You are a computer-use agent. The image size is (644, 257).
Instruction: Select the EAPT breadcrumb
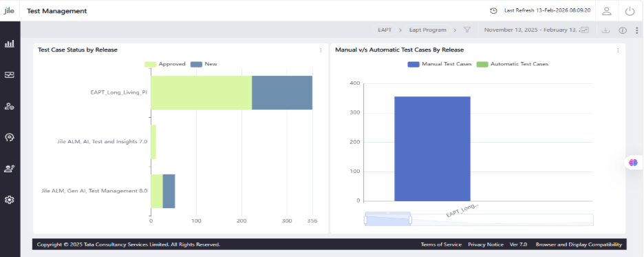click(385, 30)
